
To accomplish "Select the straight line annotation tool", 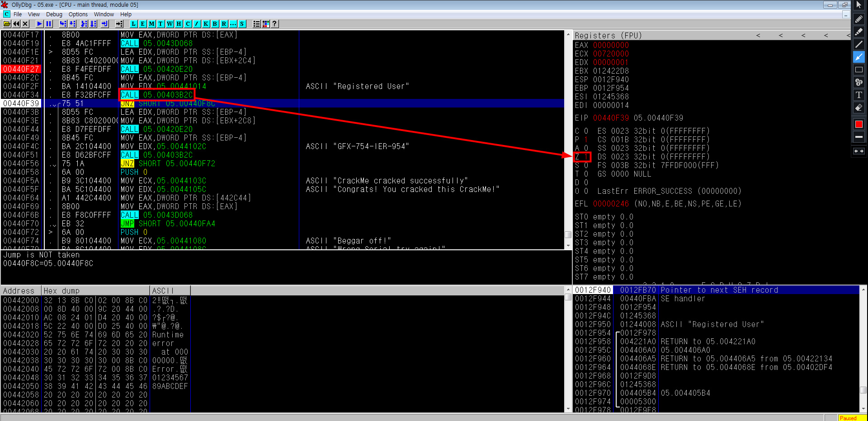I will pyautogui.click(x=859, y=44).
